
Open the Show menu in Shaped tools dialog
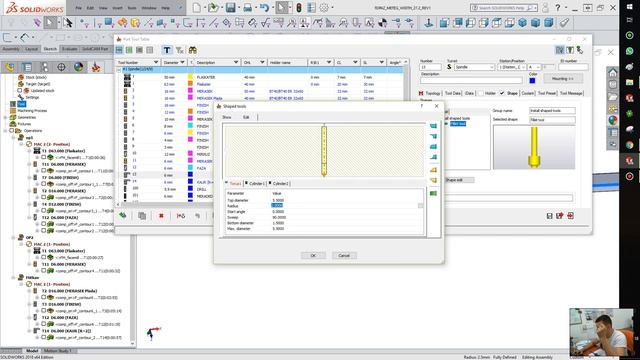coord(227,117)
